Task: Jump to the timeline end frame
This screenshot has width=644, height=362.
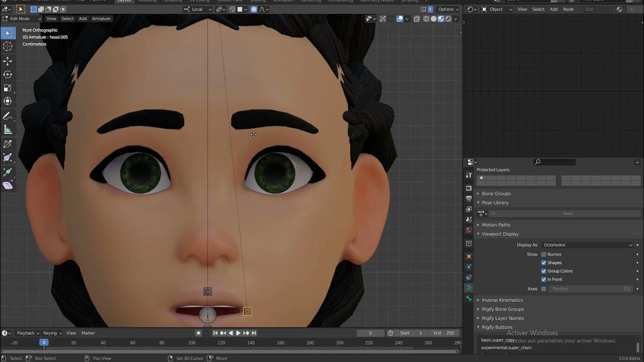Action: tap(254, 333)
